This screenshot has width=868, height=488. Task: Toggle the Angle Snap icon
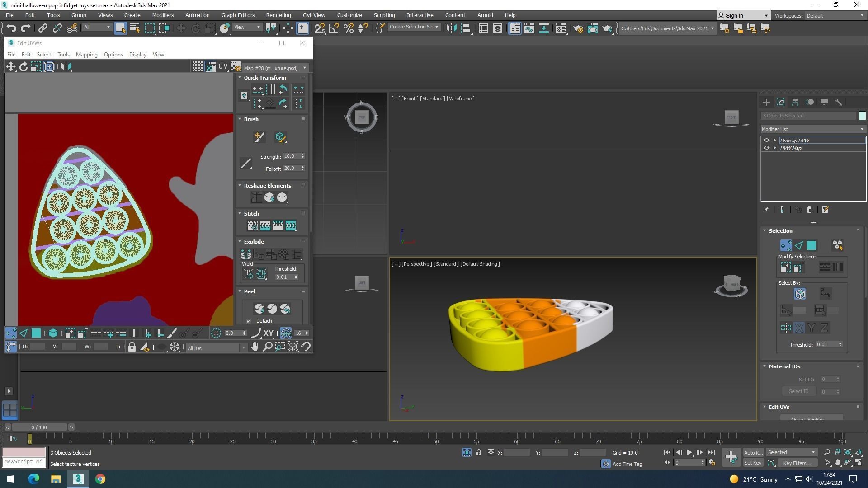coord(334,28)
